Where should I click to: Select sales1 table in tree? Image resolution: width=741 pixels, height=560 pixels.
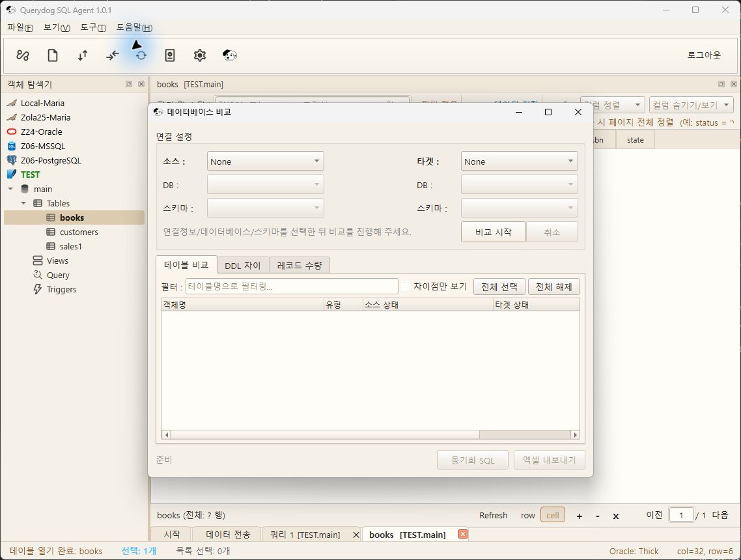70,246
